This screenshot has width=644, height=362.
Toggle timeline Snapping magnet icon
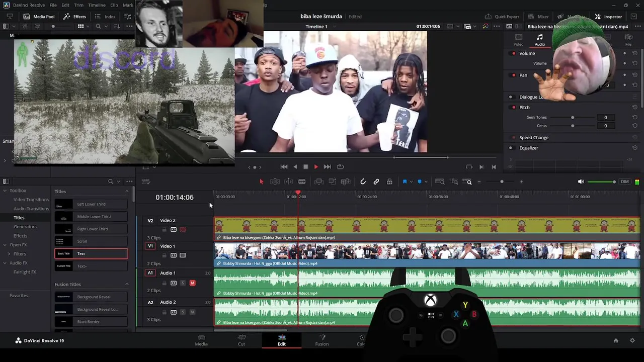(363, 182)
